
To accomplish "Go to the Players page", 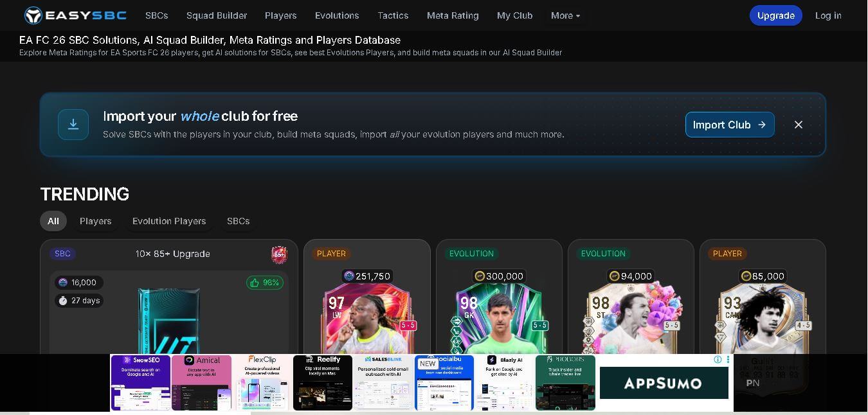I will pyautogui.click(x=281, y=15).
